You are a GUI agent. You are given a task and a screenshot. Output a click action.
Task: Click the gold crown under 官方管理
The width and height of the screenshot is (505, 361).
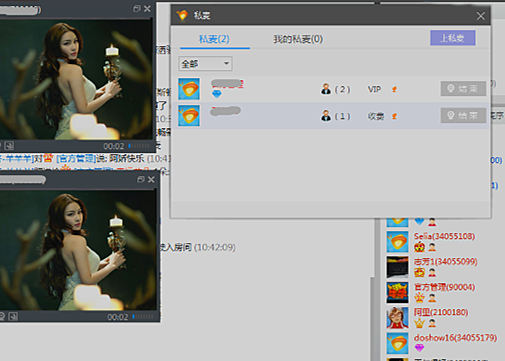pyautogui.click(x=419, y=298)
